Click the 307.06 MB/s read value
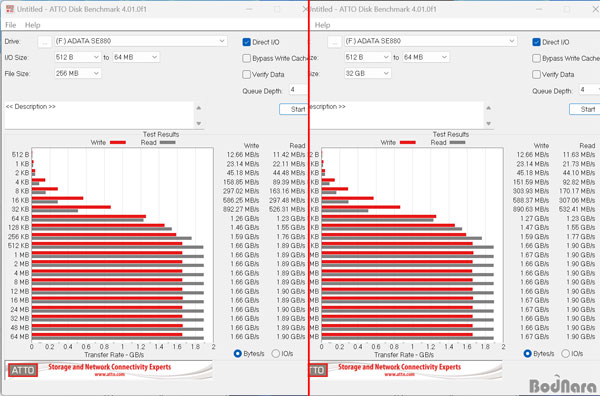The width and height of the screenshot is (600, 396). 577,200
